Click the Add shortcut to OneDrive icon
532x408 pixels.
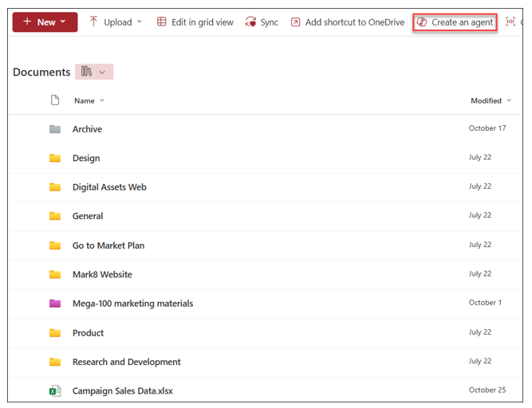point(296,22)
